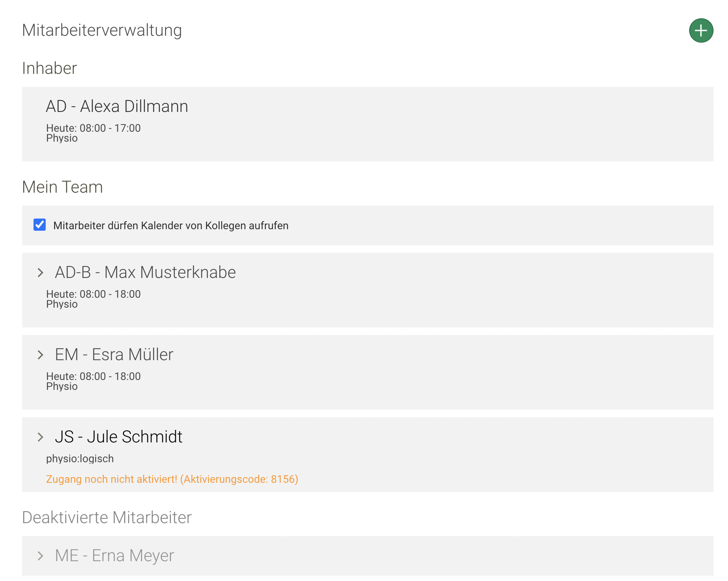Click the chevron icon next to Jule Schmidt
The image size is (728, 581).
40,437
